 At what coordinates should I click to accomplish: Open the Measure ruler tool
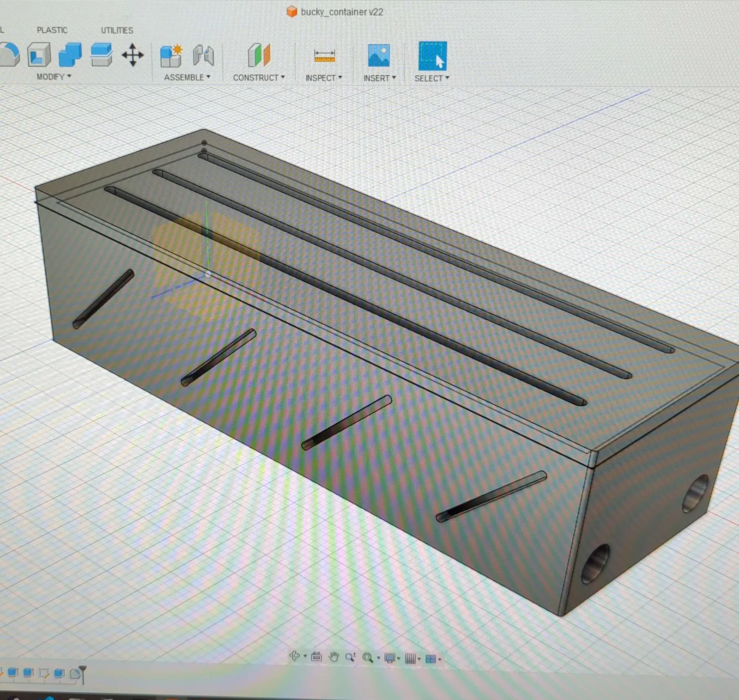click(324, 56)
